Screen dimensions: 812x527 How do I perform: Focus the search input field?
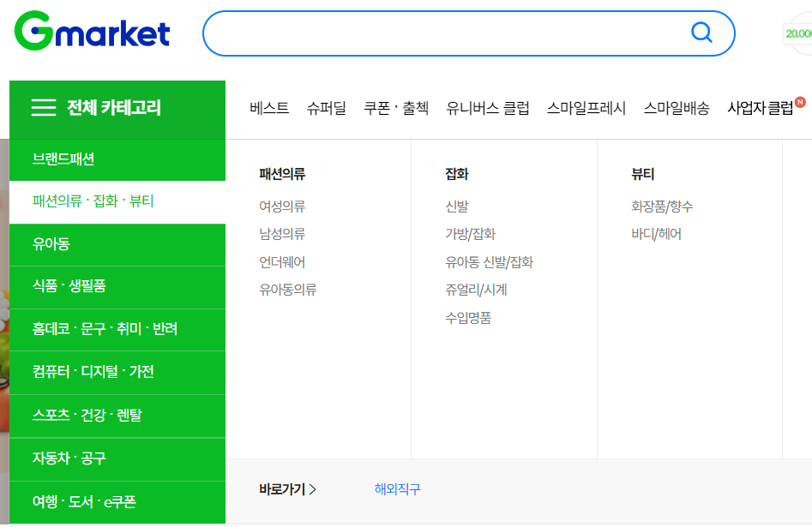469,33
